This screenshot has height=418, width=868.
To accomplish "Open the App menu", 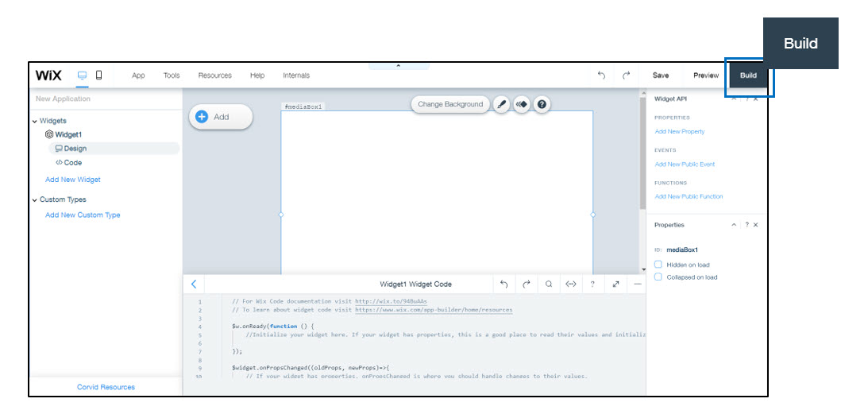I will pos(138,75).
